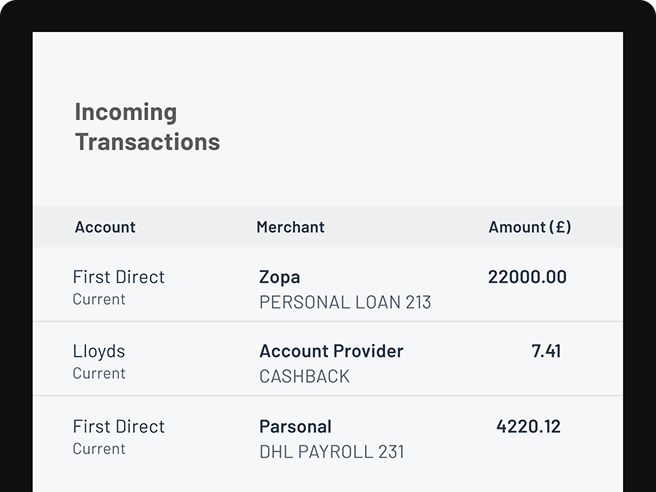Open the Account Provider merchant entry
The height and width of the screenshot is (492, 656).
tap(331, 351)
